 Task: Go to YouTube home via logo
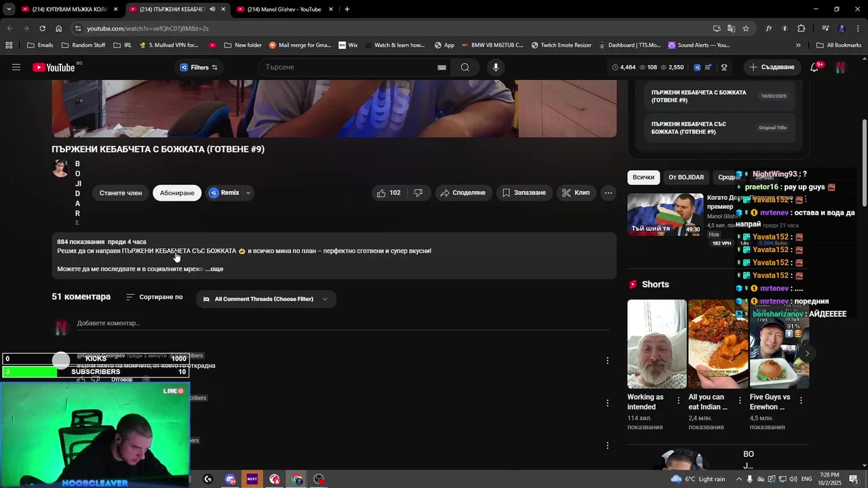(x=54, y=67)
